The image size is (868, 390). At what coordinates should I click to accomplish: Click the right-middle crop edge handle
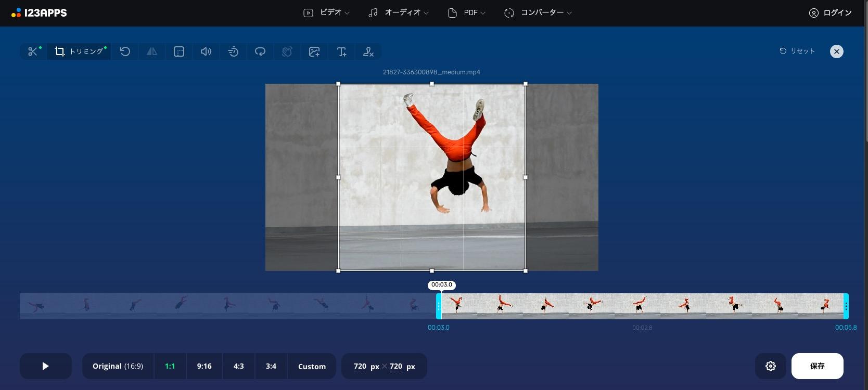526,177
